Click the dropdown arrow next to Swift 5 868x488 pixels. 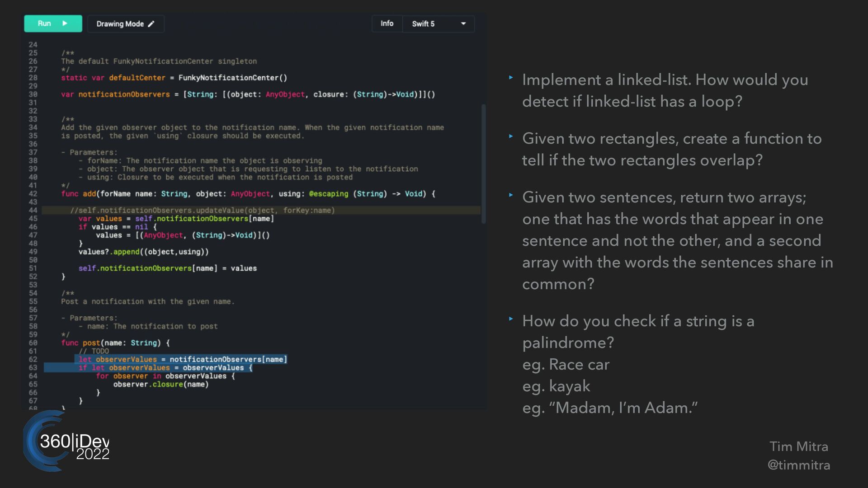463,24
